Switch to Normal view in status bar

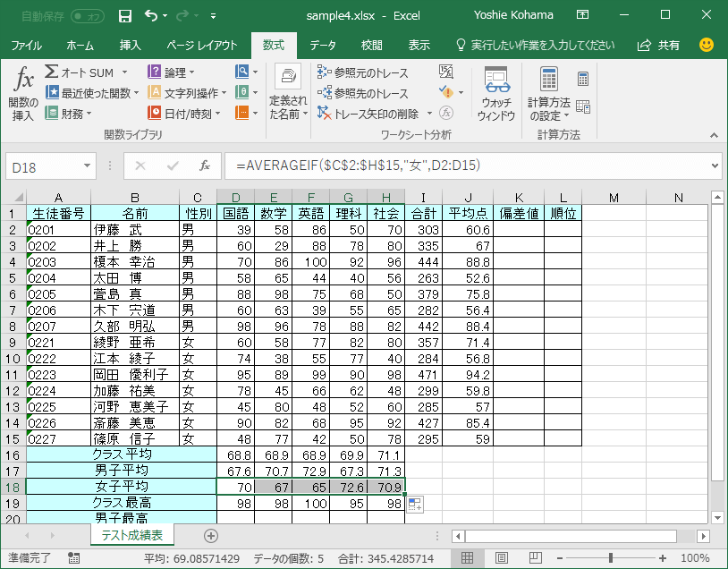pos(467,557)
